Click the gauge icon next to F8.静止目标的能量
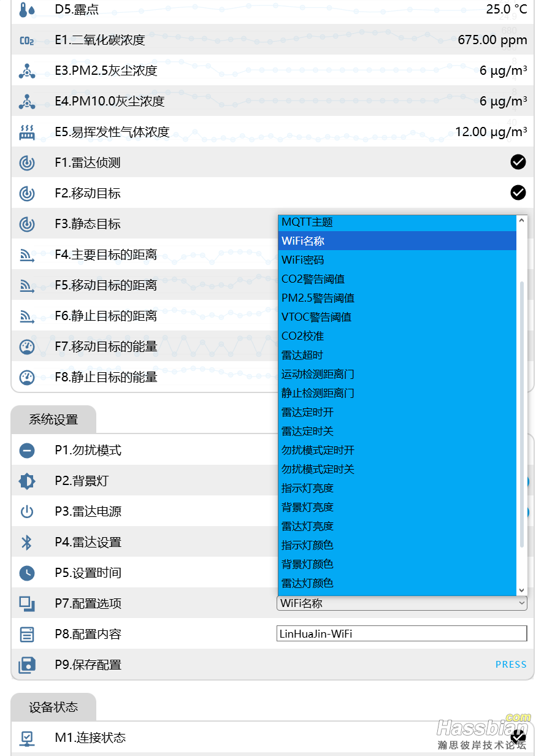This screenshot has height=756, width=544. (x=27, y=377)
